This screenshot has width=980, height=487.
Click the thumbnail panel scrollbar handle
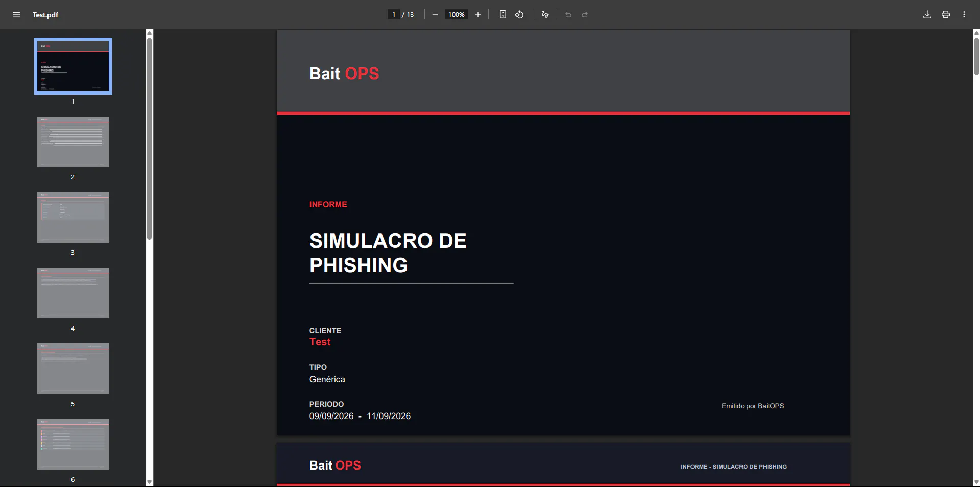tap(149, 138)
